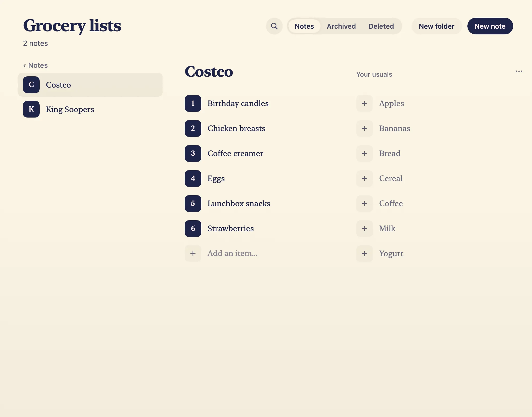Click number badge 3 for Coffee creamer
Image resolution: width=532 pixels, height=417 pixels.
[193, 154]
